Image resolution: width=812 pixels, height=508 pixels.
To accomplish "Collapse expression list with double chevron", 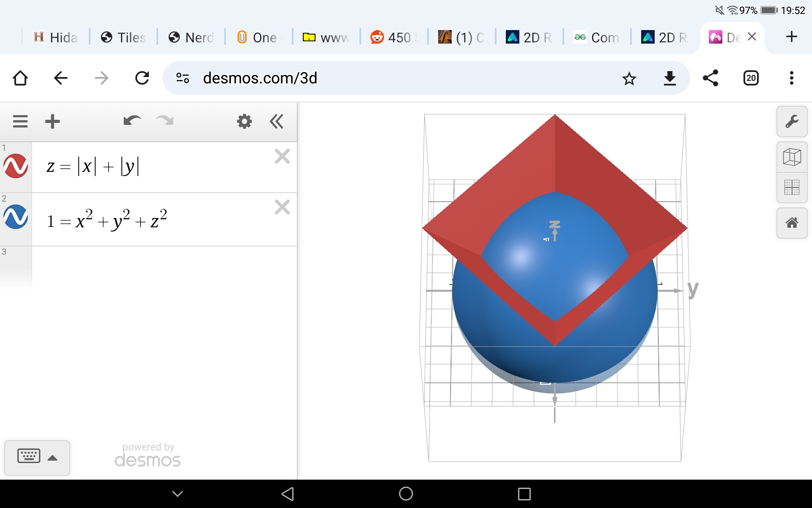I will [x=277, y=121].
